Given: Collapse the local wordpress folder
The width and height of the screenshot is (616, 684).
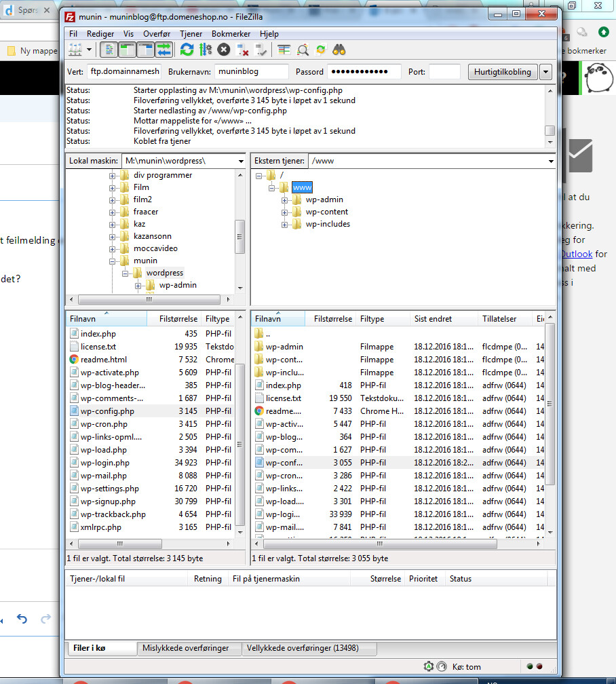Looking at the screenshot, I should (126, 273).
